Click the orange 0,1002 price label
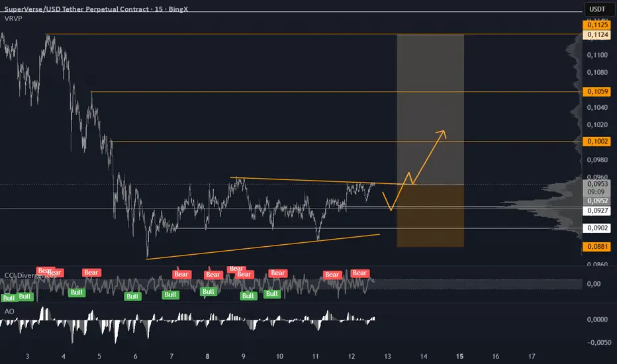617x364 pixels. [597, 141]
